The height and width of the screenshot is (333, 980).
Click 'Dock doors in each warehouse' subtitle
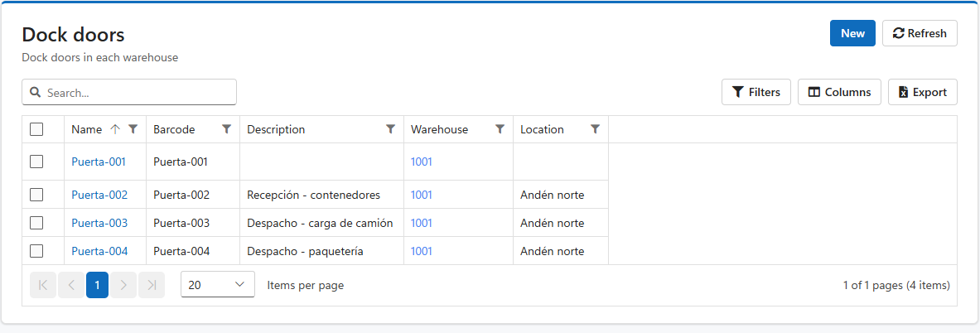click(x=100, y=57)
